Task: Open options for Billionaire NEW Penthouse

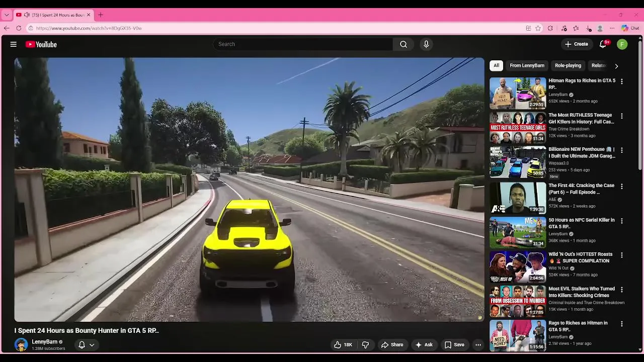Action: pyautogui.click(x=622, y=150)
